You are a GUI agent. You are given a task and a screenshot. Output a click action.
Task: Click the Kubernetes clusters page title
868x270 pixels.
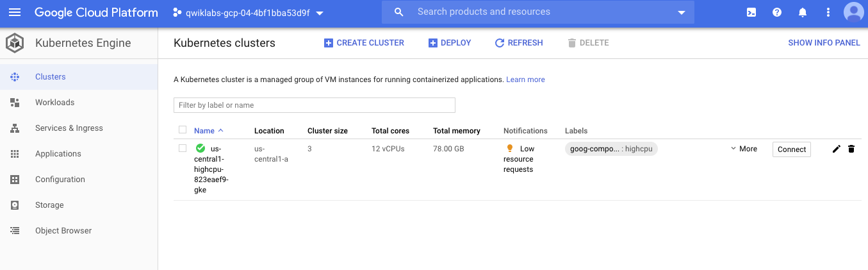[x=224, y=43]
